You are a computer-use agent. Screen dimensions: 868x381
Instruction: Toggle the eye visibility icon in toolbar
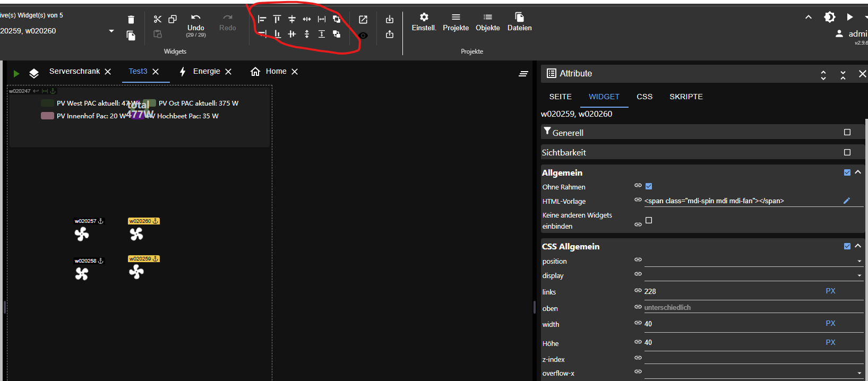[x=363, y=36]
